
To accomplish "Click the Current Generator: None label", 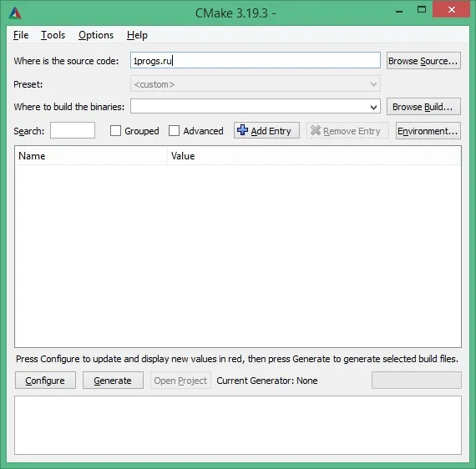I will point(267,381).
